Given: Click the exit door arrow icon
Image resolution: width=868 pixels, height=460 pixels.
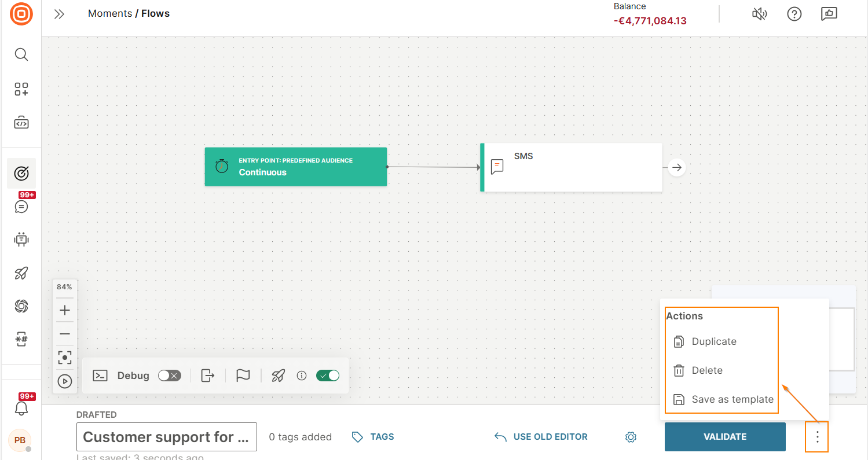Looking at the screenshot, I should tap(207, 376).
